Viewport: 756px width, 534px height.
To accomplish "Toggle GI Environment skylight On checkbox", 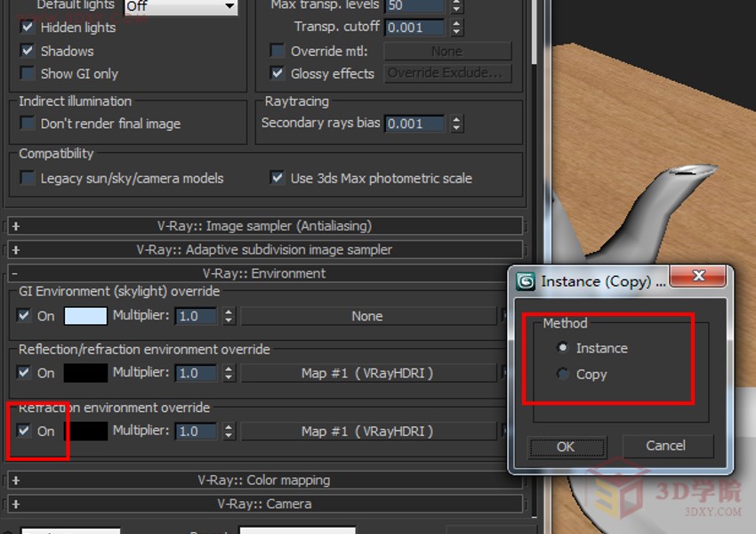I will pyautogui.click(x=24, y=315).
